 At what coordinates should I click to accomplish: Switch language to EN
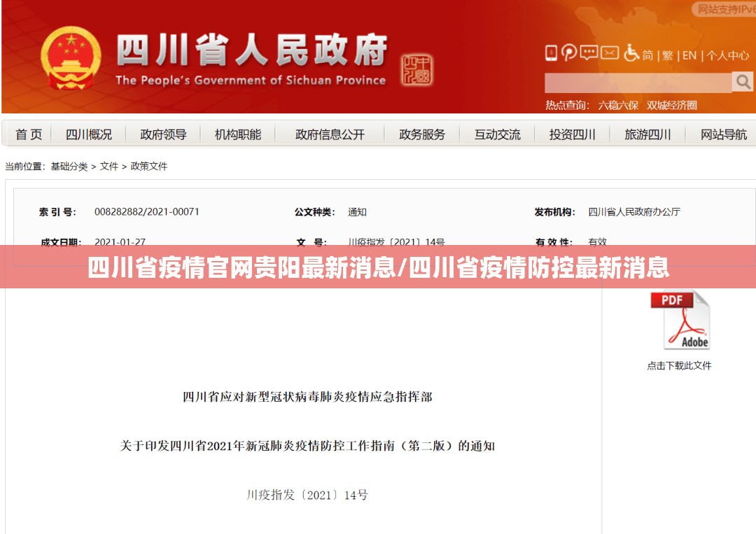689,55
